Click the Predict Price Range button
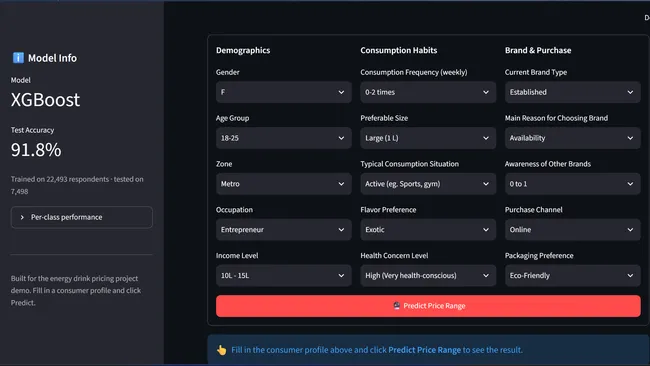 coord(428,306)
